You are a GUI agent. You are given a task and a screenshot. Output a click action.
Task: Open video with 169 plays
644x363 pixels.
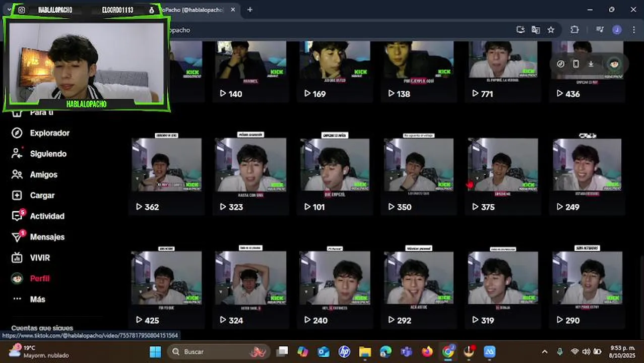coord(335,71)
